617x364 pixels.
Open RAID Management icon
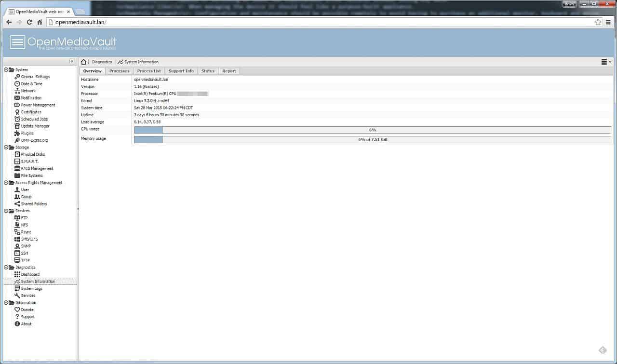pyautogui.click(x=17, y=169)
